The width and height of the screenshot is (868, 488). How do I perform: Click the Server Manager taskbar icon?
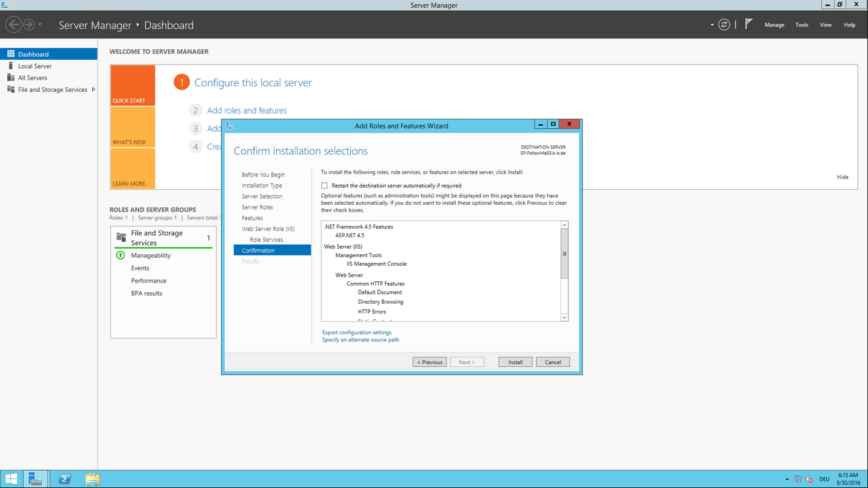(36, 479)
